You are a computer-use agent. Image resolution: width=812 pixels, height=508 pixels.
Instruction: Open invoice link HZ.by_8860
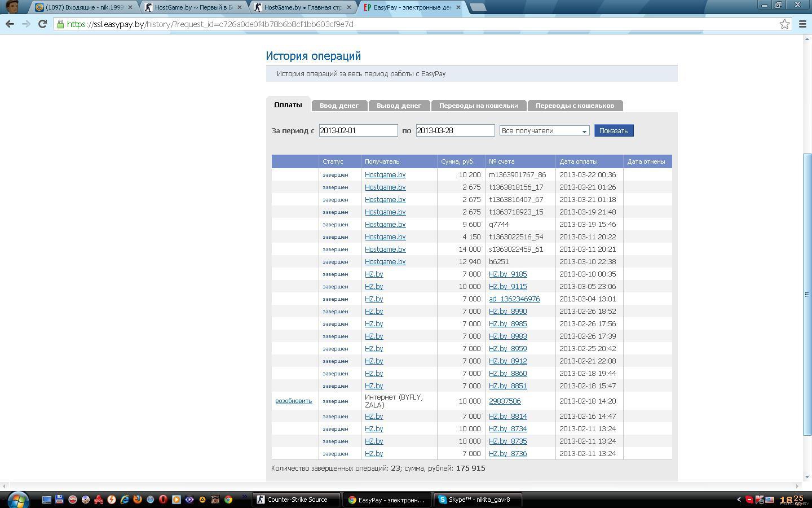pos(507,373)
